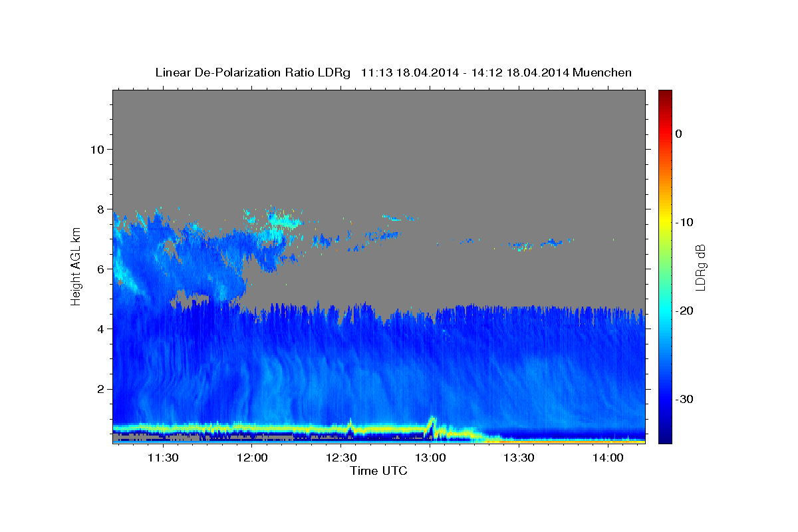Click the 11:30 time tick label

(163, 458)
